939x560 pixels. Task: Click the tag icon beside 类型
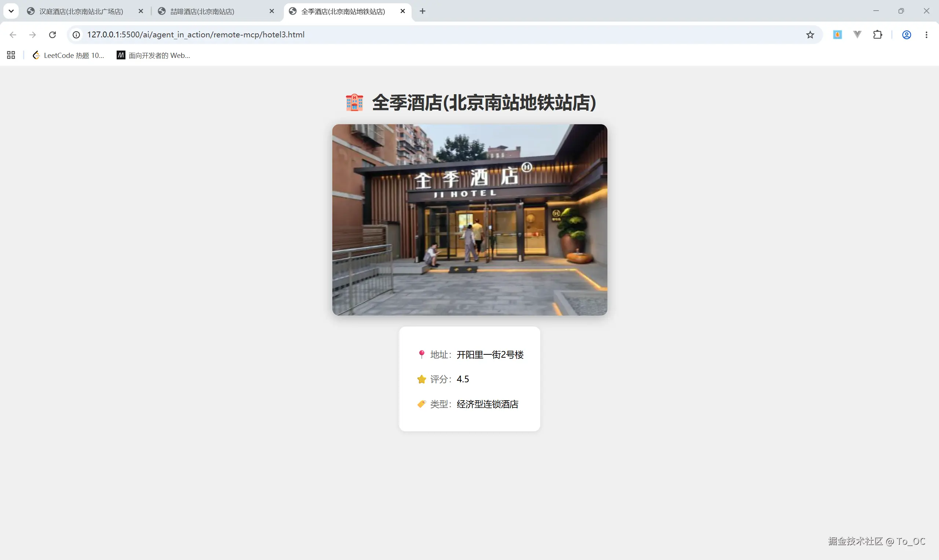(421, 404)
